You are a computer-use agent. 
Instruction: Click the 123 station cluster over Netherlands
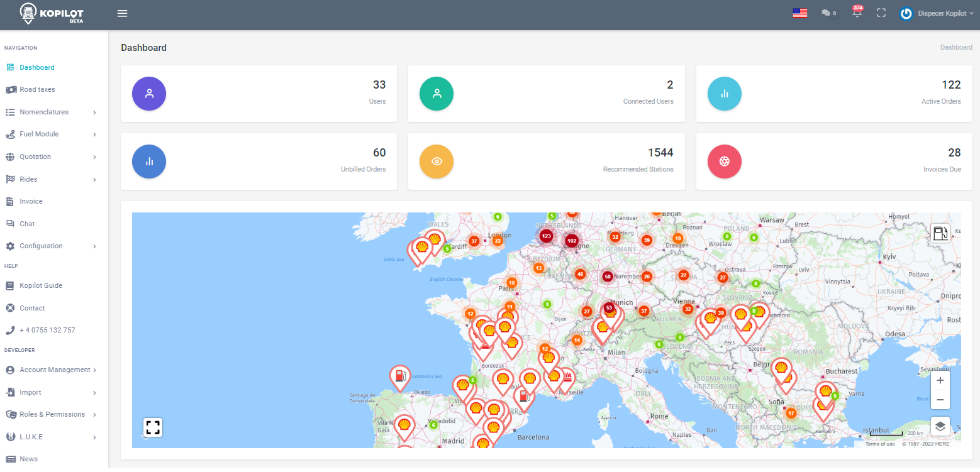(x=546, y=236)
